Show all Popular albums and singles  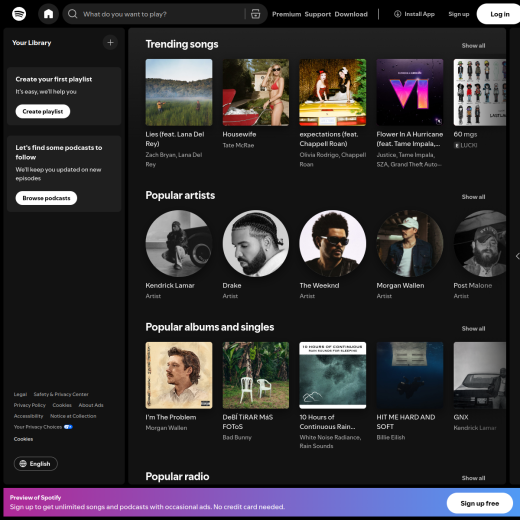pyautogui.click(x=473, y=328)
